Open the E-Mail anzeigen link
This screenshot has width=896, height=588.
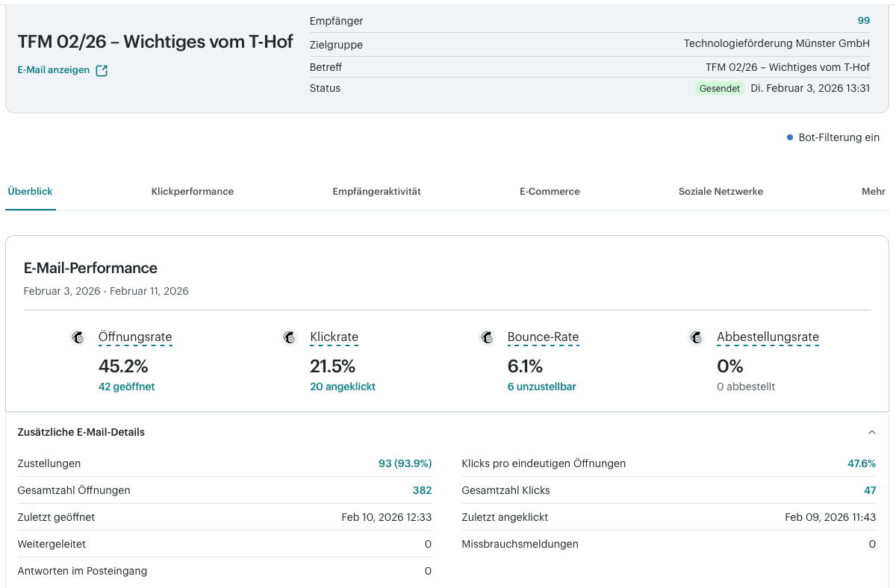[x=54, y=70]
